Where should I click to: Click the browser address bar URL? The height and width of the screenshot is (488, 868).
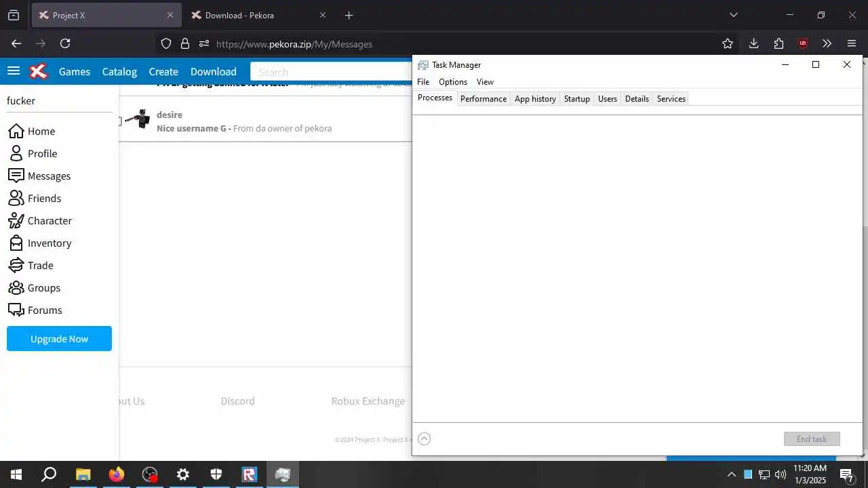point(294,44)
